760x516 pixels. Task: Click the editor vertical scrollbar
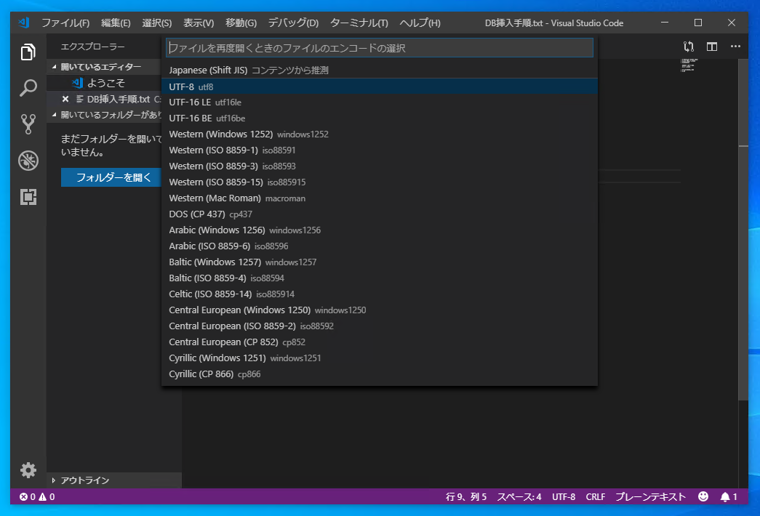743,229
